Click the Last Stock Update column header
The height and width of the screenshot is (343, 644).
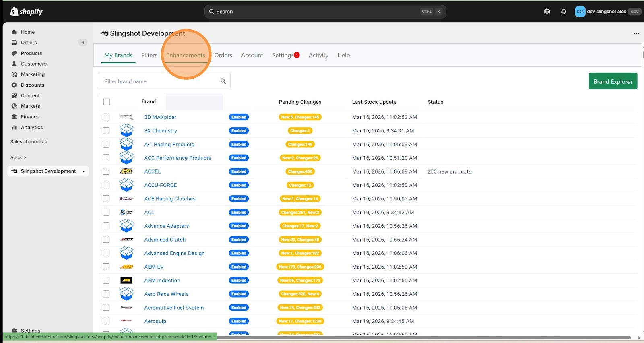(x=374, y=102)
